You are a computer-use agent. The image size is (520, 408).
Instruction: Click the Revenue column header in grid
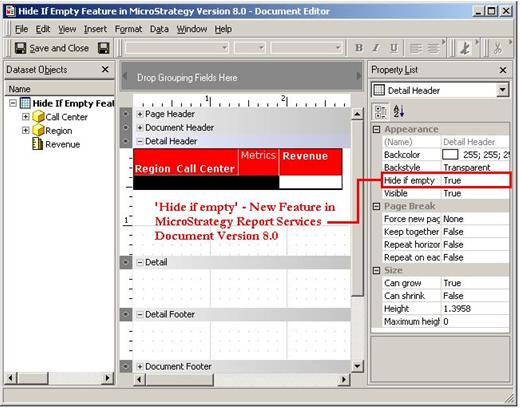310,162
